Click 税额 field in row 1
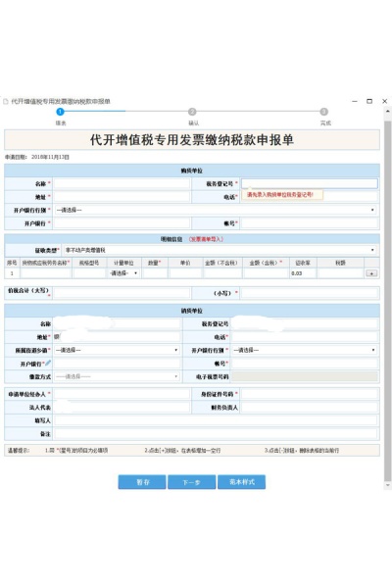Image resolution: width=392 pixels, height=588 pixels. pyautogui.click(x=340, y=273)
